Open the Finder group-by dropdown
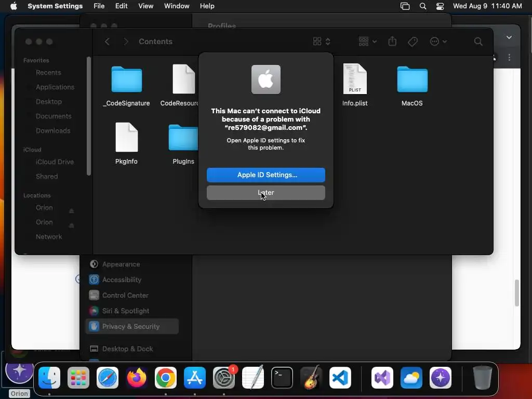 [367, 42]
